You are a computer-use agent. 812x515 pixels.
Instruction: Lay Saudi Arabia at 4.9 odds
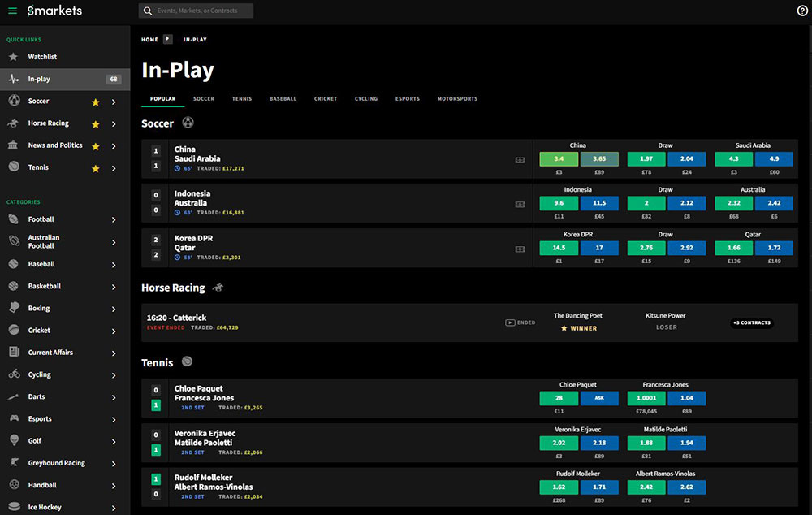[774, 158]
